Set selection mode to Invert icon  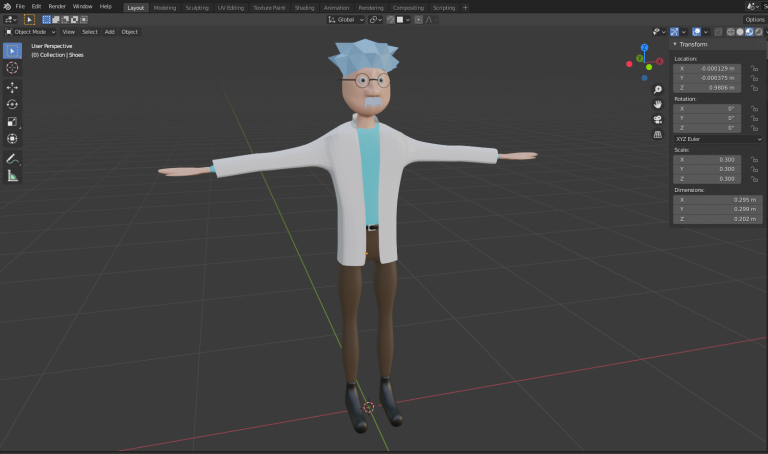click(x=74, y=20)
